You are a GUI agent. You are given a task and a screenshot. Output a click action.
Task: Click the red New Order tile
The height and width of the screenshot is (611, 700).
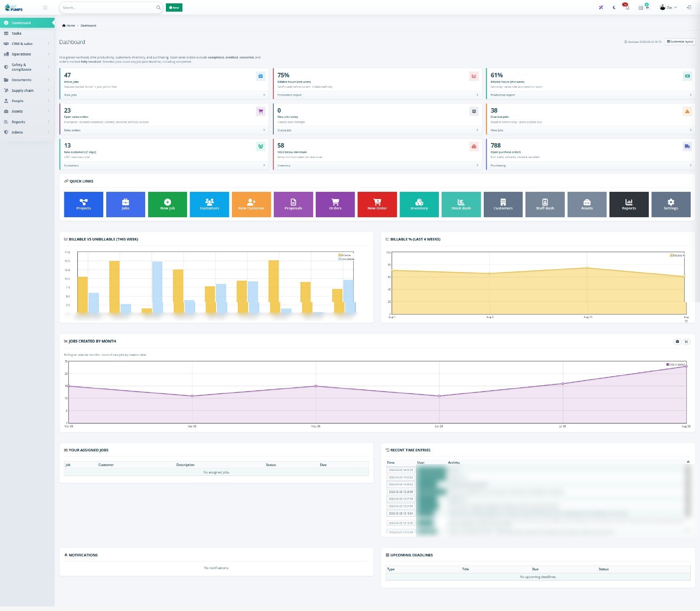pyautogui.click(x=377, y=205)
